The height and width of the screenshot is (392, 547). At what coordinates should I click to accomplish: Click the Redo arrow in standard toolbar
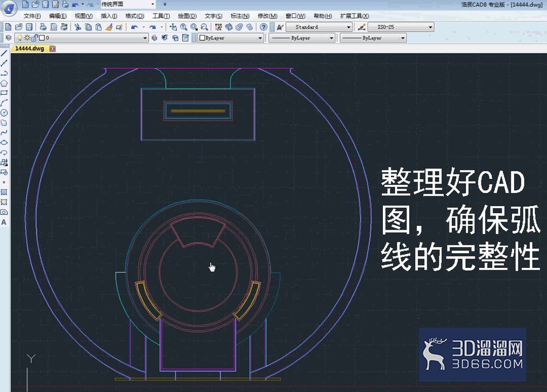point(153,27)
